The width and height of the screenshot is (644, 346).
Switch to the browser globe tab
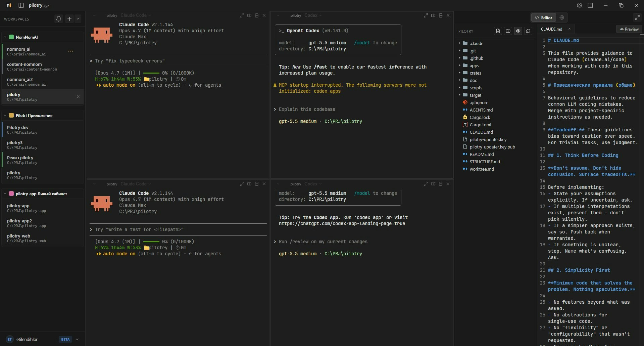[562, 17]
